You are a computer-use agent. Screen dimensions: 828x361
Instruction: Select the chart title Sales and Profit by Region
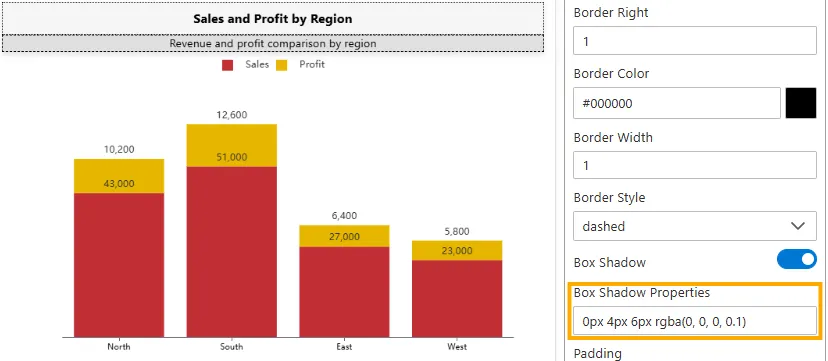tap(272, 19)
